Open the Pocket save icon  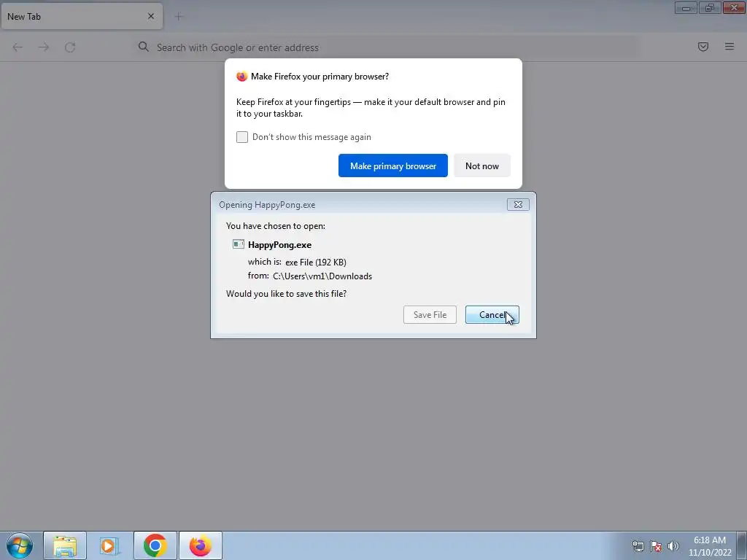point(703,47)
